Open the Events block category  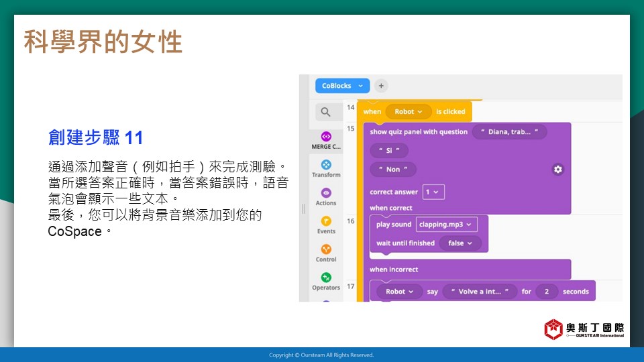tap(326, 225)
